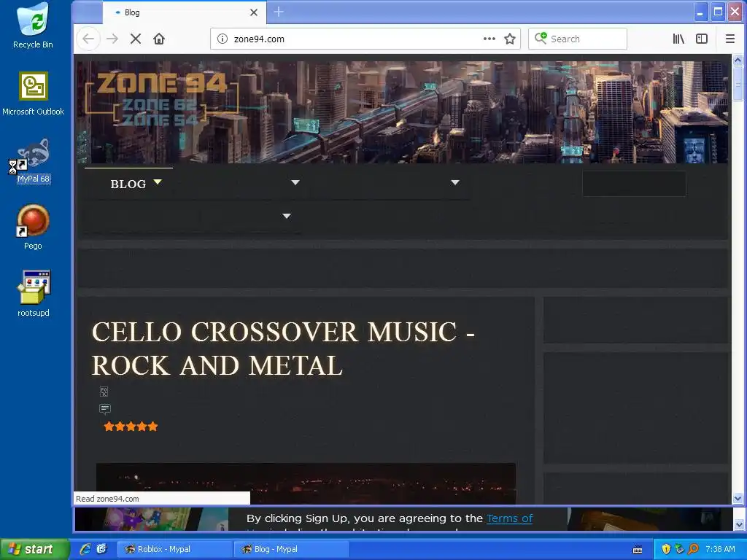This screenshot has width=747, height=560.
Task: Open the MyPal 68 desktop shortcut
Action: point(33,161)
